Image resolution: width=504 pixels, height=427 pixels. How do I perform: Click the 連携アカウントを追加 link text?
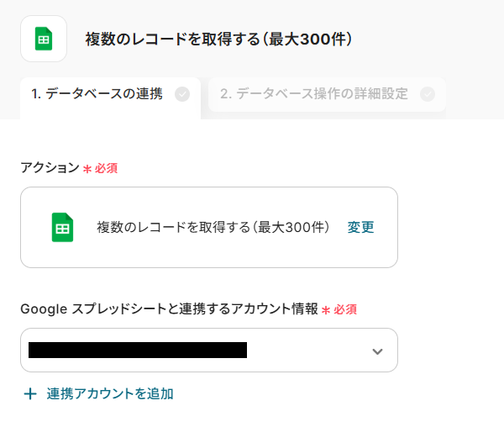pos(110,393)
